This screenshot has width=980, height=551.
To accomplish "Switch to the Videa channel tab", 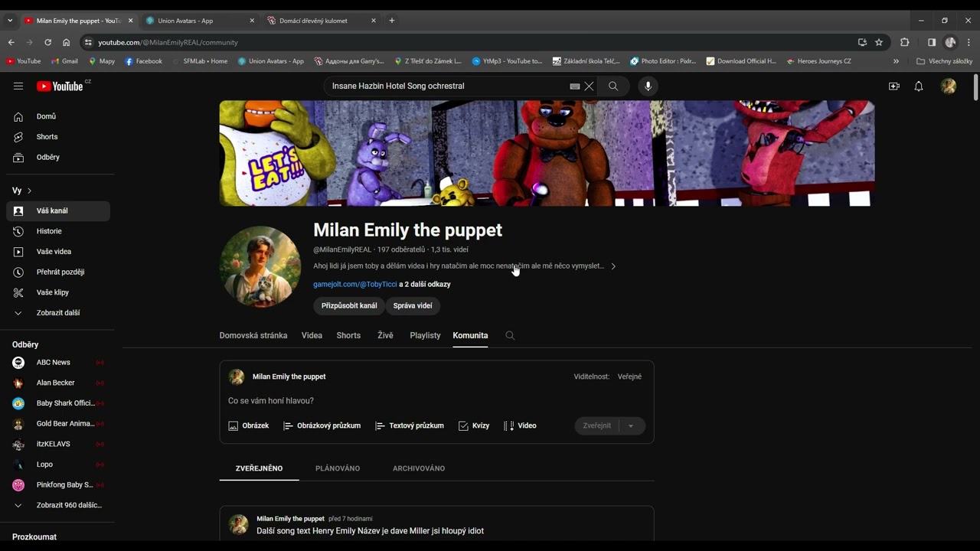I will 312,336.
